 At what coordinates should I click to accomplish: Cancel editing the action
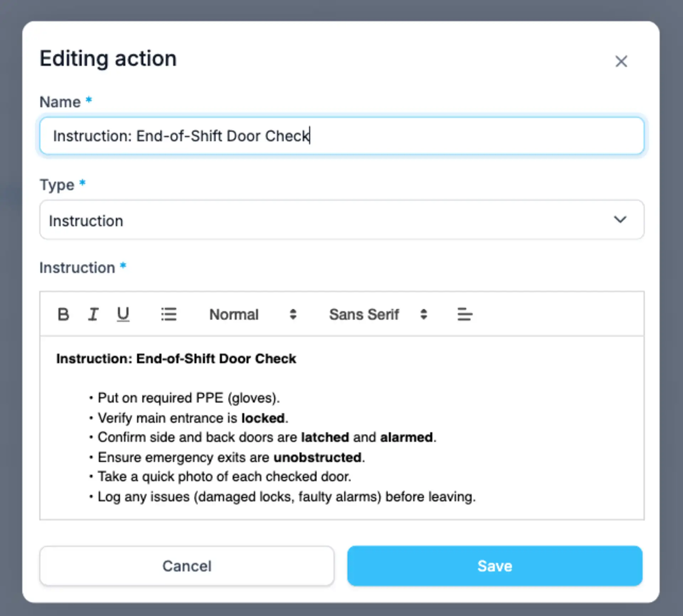187,566
